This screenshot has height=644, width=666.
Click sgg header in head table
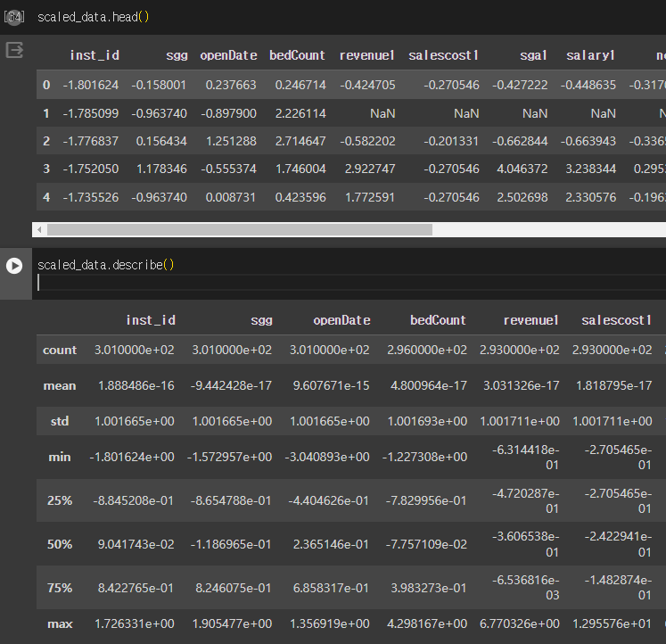tap(177, 55)
